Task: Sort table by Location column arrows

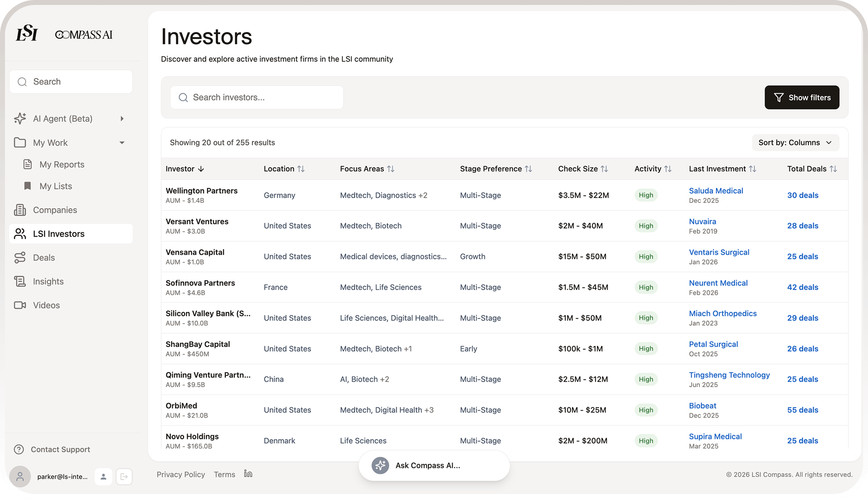Action: pos(301,169)
